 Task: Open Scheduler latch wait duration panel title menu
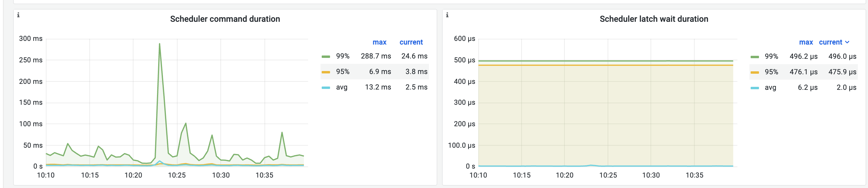(x=654, y=19)
